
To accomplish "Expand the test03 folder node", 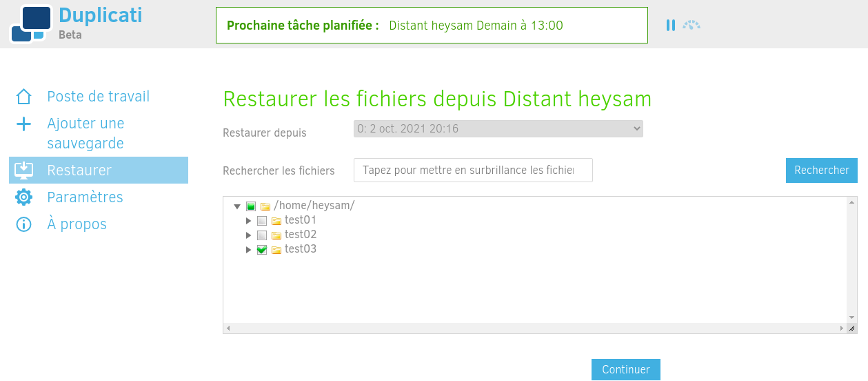I will pyautogui.click(x=249, y=250).
